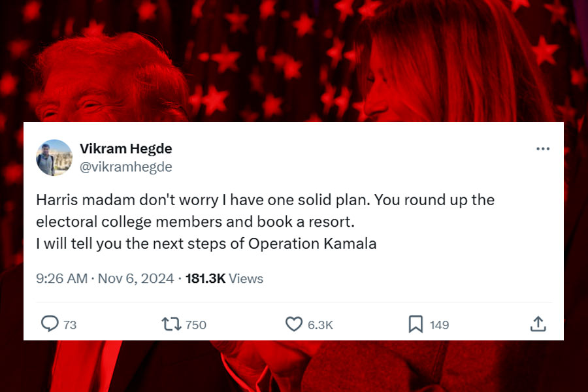Click the word Views beside 181.3K
This screenshot has width=588, height=392.
click(x=246, y=278)
